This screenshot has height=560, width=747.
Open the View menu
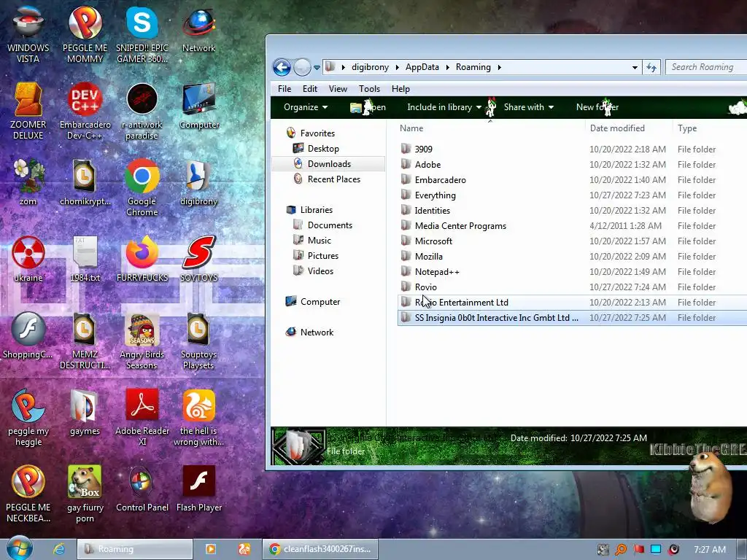click(338, 89)
